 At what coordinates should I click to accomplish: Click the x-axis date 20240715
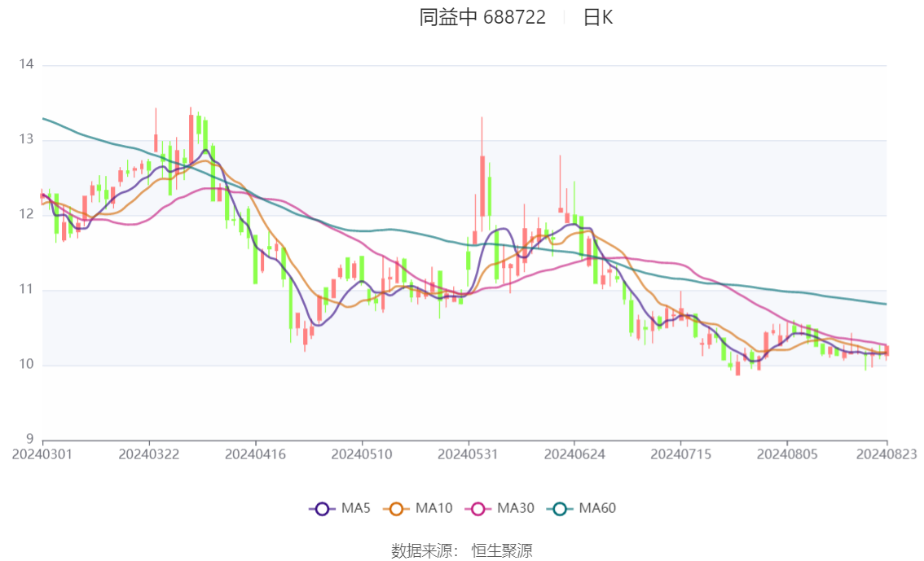tap(680, 454)
